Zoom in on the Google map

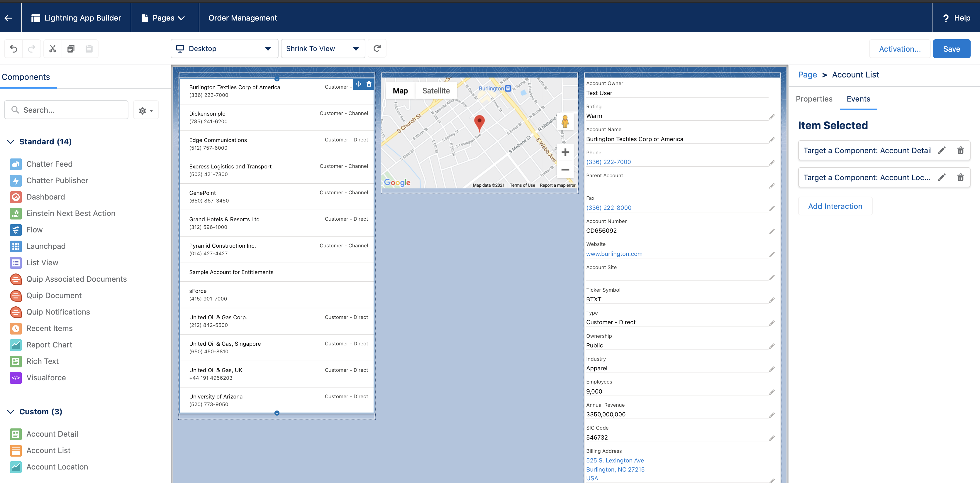tap(565, 152)
